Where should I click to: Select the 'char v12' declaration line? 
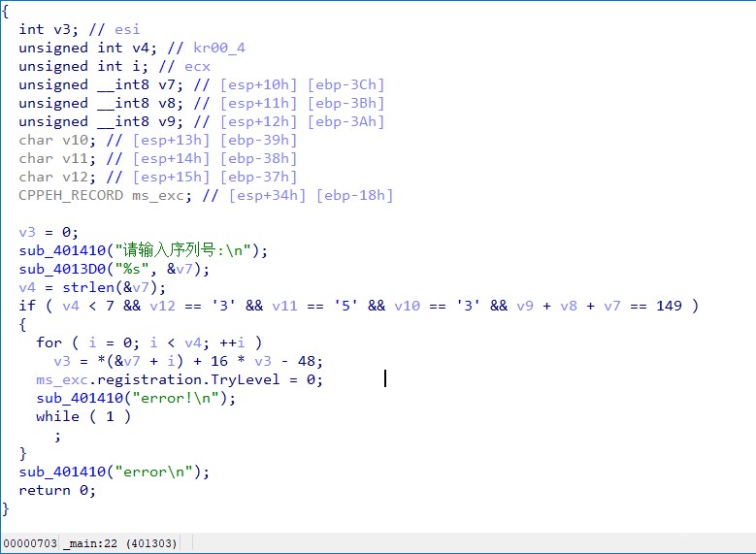[x=157, y=177]
